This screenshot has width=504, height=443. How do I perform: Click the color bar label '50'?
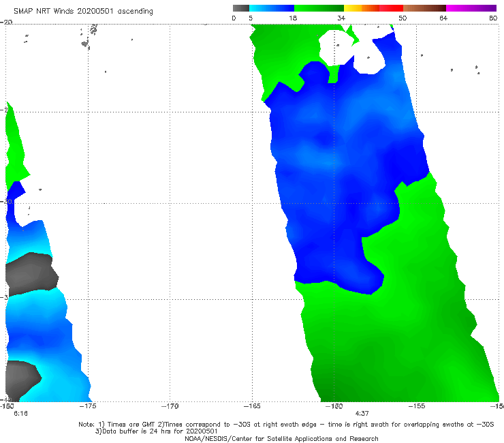[403, 18]
